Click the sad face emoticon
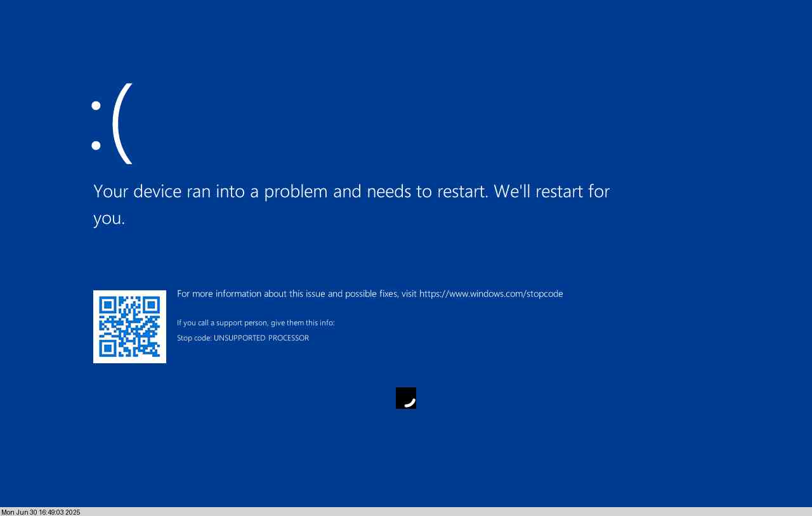 click(112, 124)
